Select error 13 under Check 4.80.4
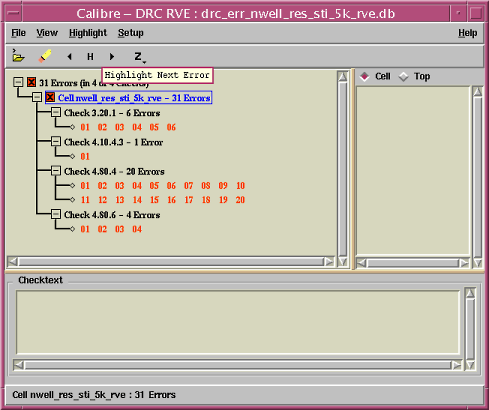Viewport: 489px width, 410px height. pos(120,200)
